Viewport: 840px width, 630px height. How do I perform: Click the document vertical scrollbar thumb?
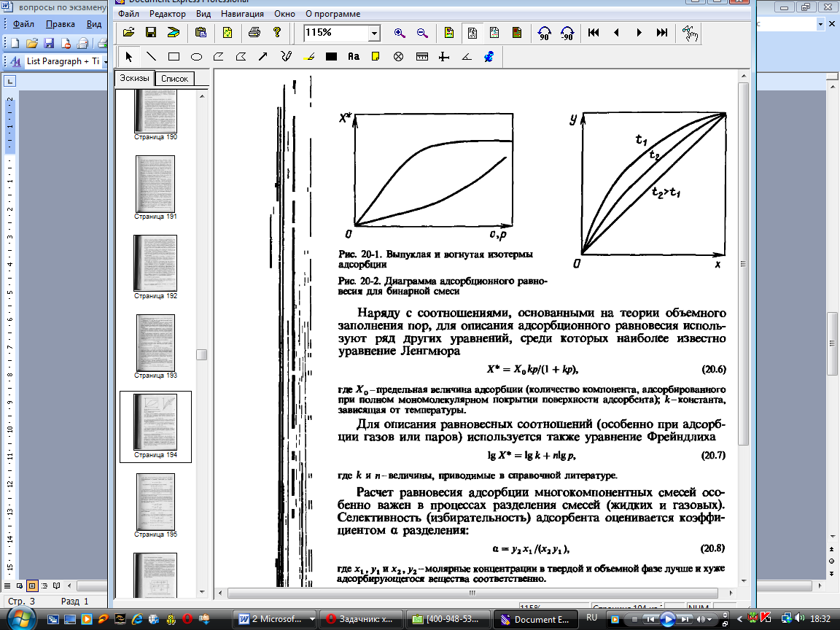[x=743, y=264]
